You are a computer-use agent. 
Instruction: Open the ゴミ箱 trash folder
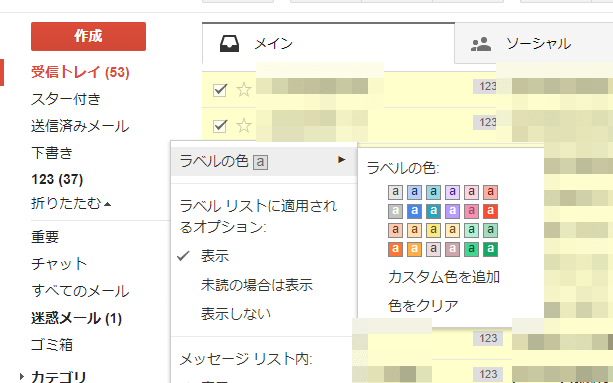tap(52, 345)
